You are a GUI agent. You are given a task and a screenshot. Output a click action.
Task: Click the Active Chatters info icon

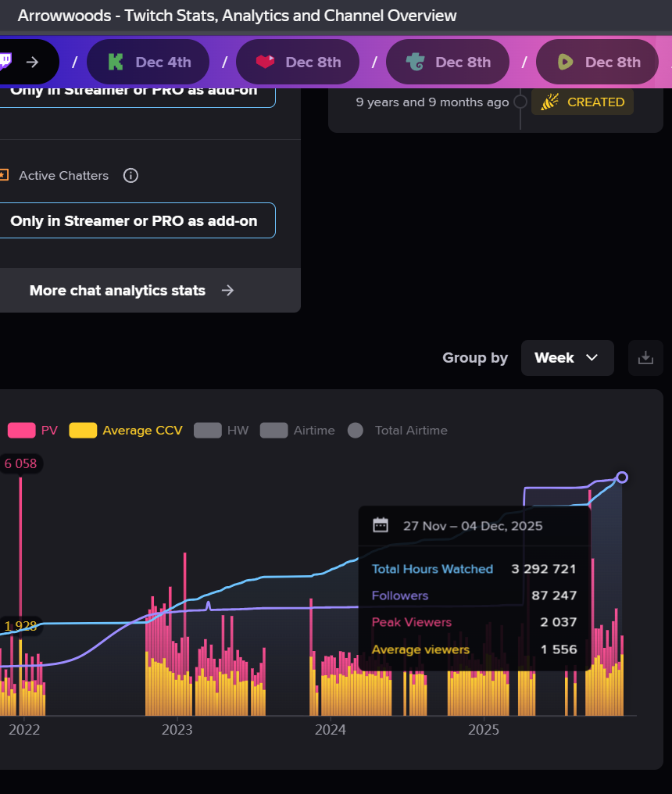tap(130, 176)
